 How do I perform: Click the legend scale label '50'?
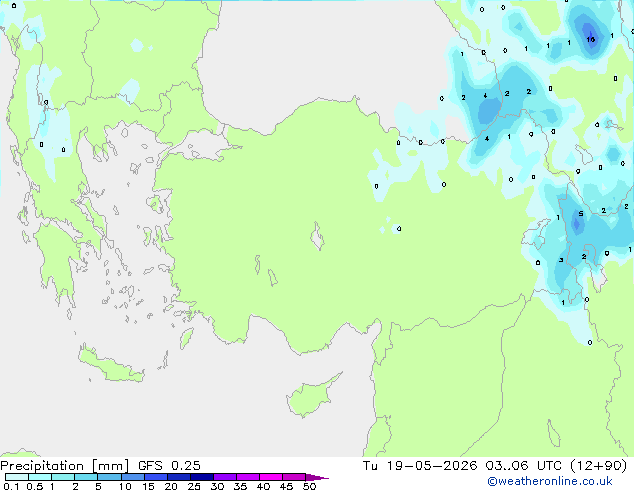tap(309, 486)
